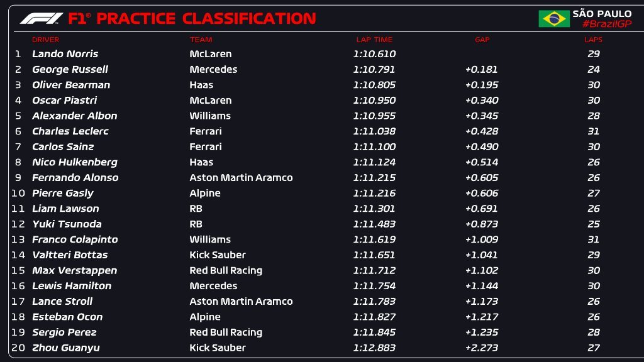Select Zhou Guanyu's gap of +2.273
This screenshot has height=362, width=644.
[481, 348]
